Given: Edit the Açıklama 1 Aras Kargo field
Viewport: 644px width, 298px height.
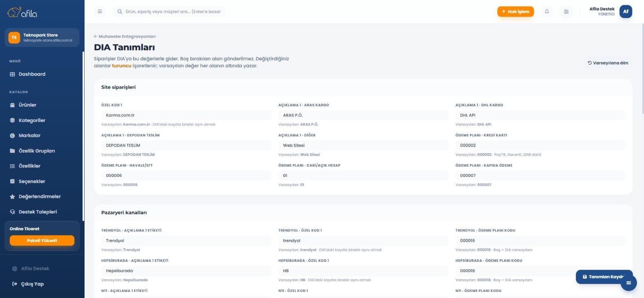Looking at the screenshot, I should pos(363,115).
